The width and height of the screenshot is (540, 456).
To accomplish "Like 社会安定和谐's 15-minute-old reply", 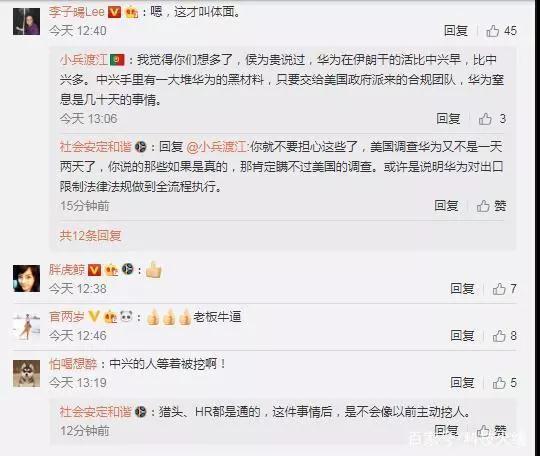I will tap(491, 206).
